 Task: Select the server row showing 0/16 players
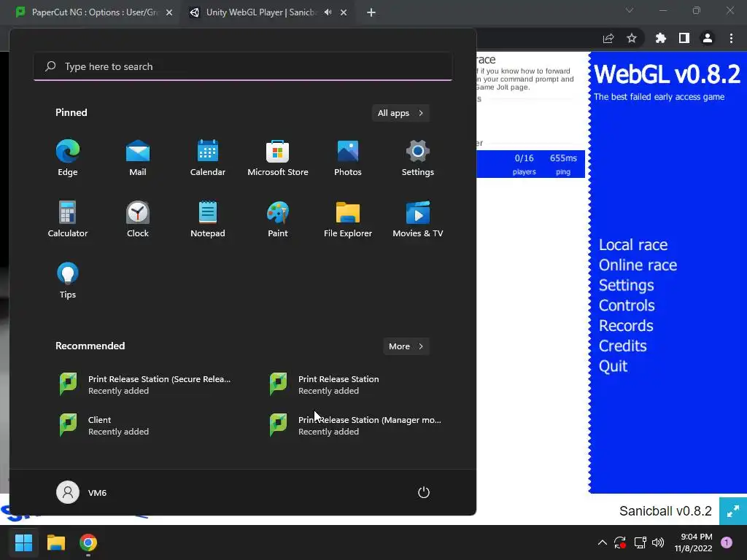531,164
